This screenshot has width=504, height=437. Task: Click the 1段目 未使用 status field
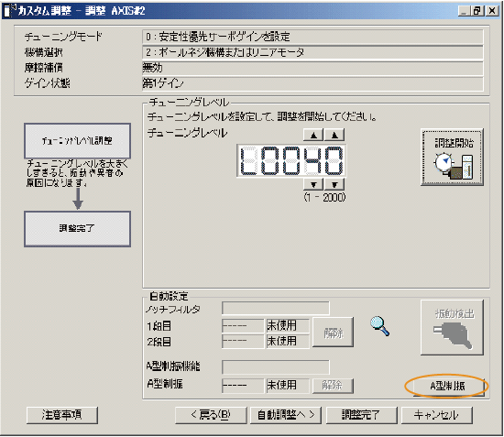click(x=288, y=326)
